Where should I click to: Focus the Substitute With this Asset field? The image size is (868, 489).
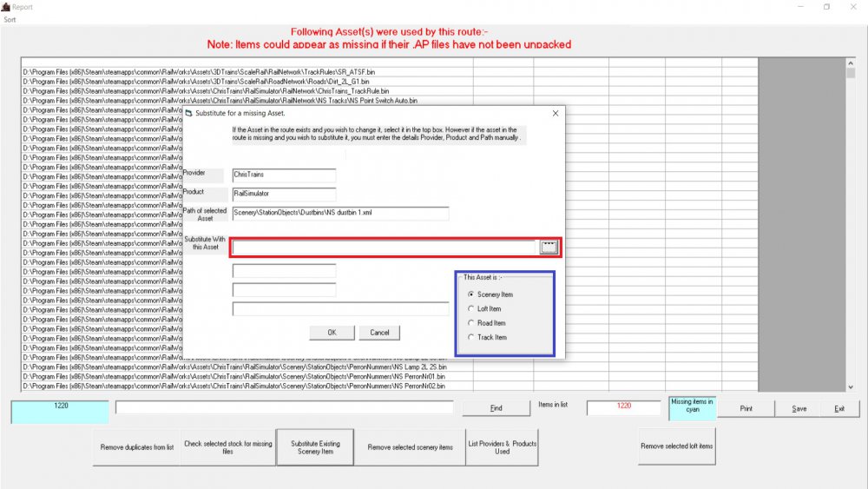pos(384,248)
